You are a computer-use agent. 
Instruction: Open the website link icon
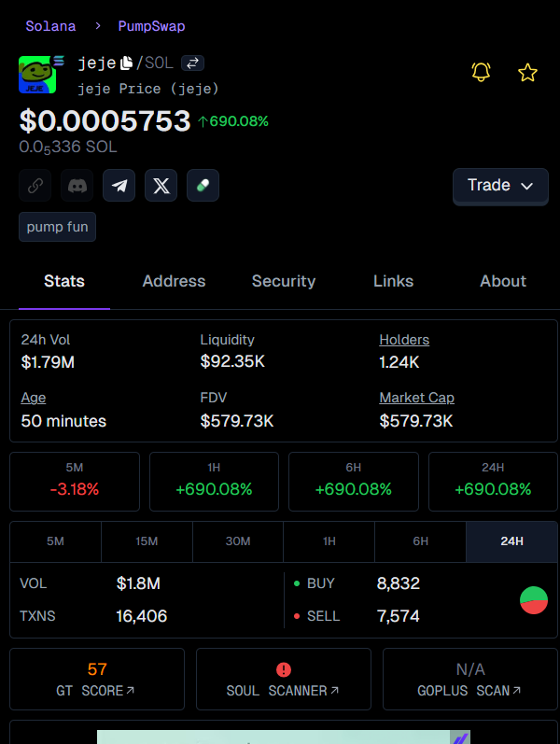pos(35,185)
